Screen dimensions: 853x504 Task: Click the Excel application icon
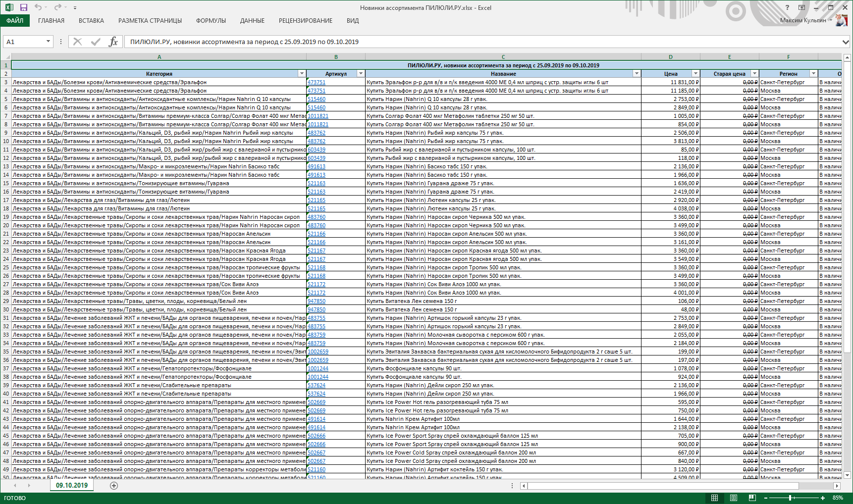tap(9, 7)
